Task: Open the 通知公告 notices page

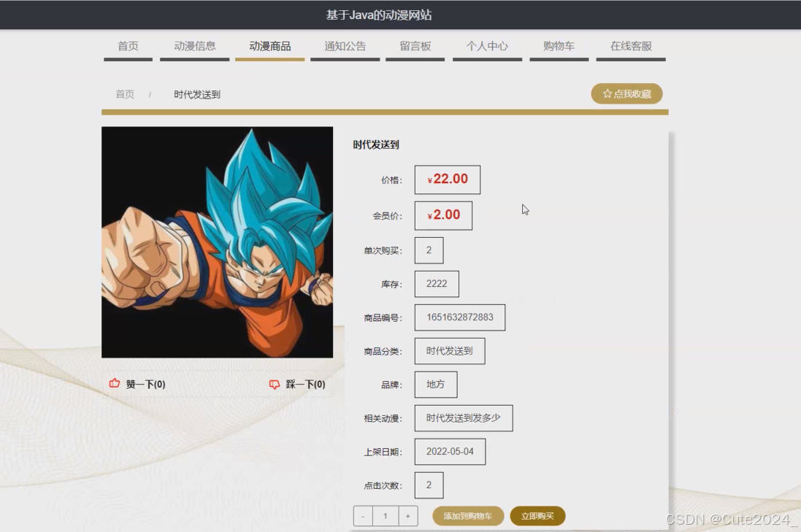Action: 345,45
